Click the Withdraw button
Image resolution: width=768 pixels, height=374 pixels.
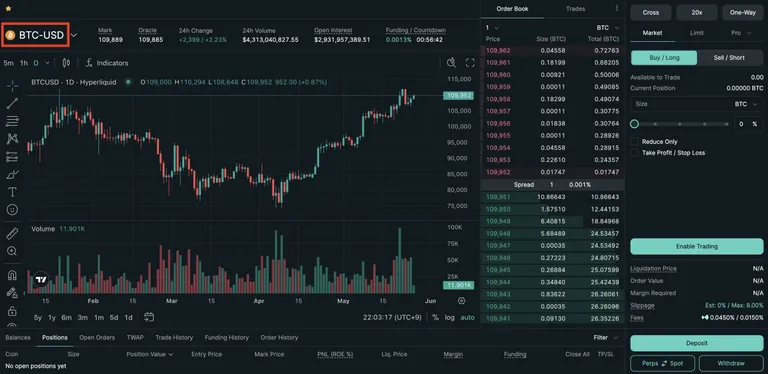[731, 363]
